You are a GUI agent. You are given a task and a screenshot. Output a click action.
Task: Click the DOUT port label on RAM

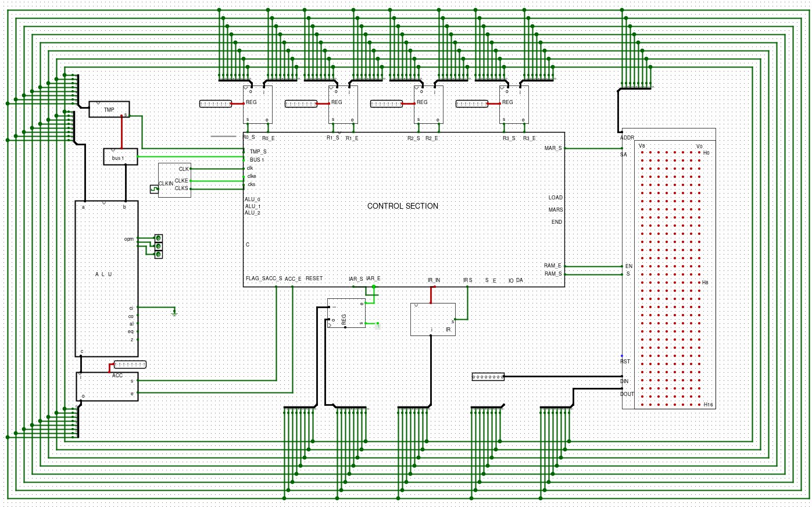pyautogui.click(x=627, y=394)
